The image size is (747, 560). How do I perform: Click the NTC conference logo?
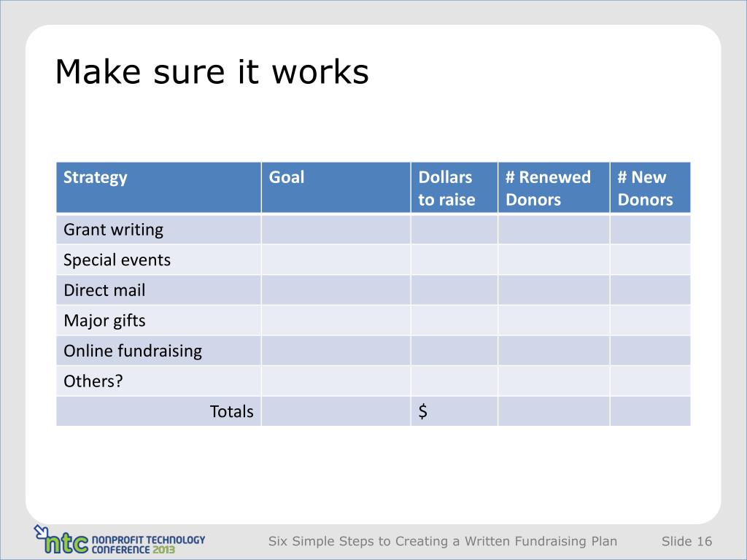click(x=120, y=540)
